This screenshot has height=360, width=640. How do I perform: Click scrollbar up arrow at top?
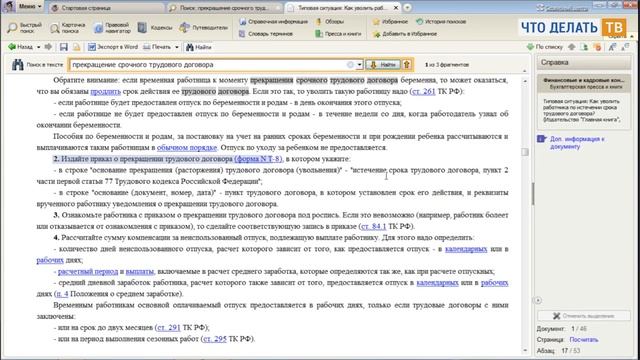coord(525,81)
